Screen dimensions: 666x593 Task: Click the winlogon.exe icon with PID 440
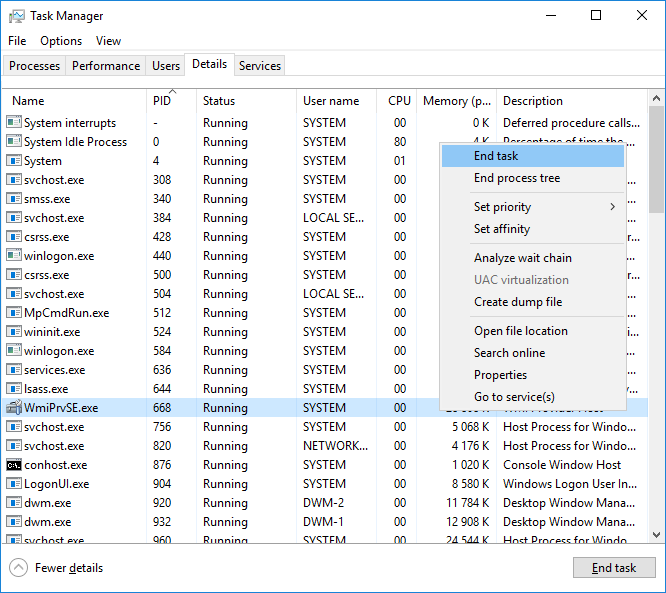[x=14, y=255]
